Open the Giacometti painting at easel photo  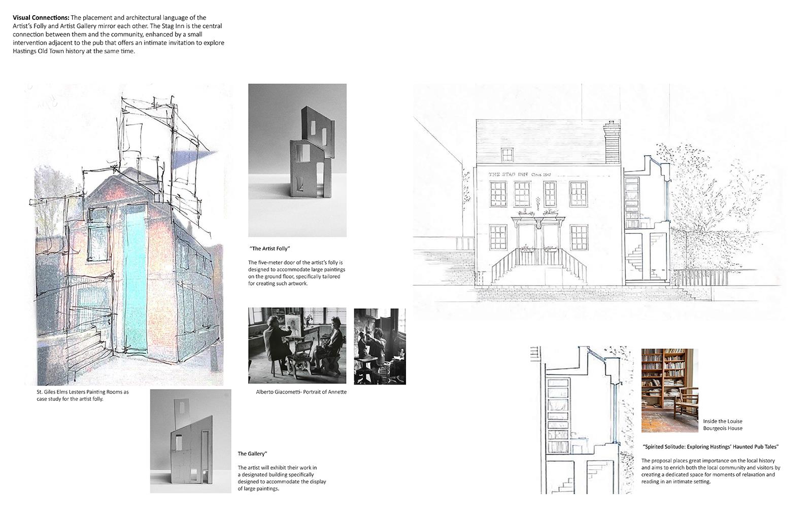point(297,345)
